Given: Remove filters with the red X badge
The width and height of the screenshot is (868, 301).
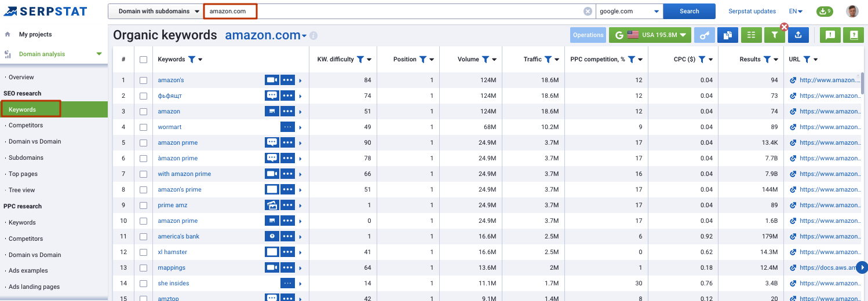Looking at the screenshot, I should pyautogui.click(x=784, y=27).
